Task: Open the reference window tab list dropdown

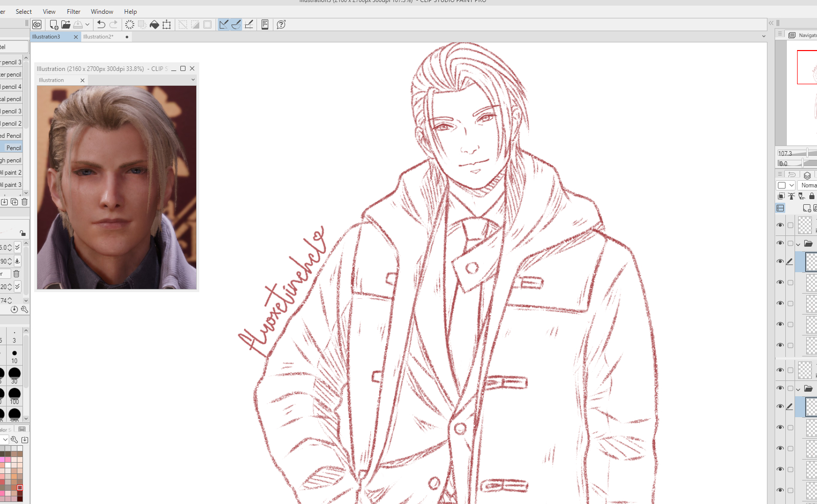Action: click(x=193, y=80)
